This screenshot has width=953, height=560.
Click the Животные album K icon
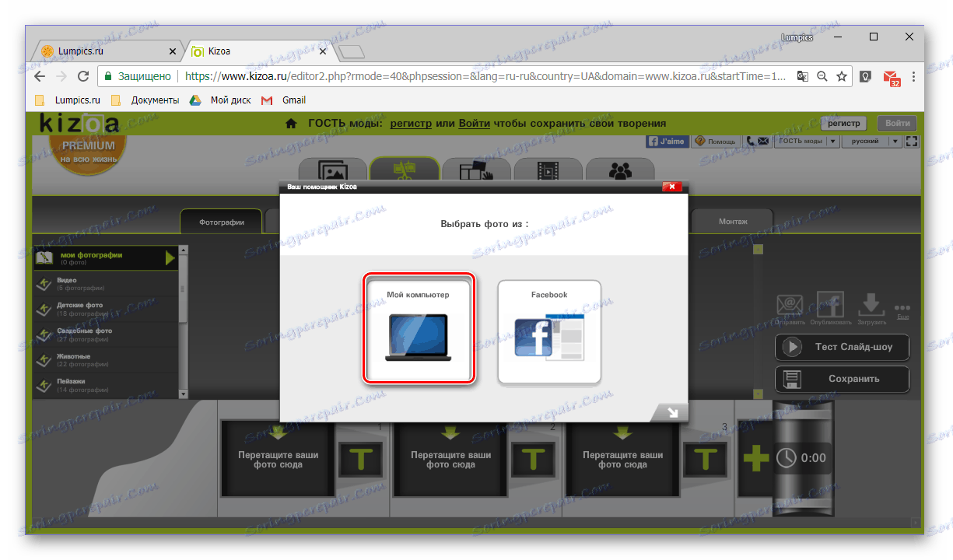[x=44, y=360]
